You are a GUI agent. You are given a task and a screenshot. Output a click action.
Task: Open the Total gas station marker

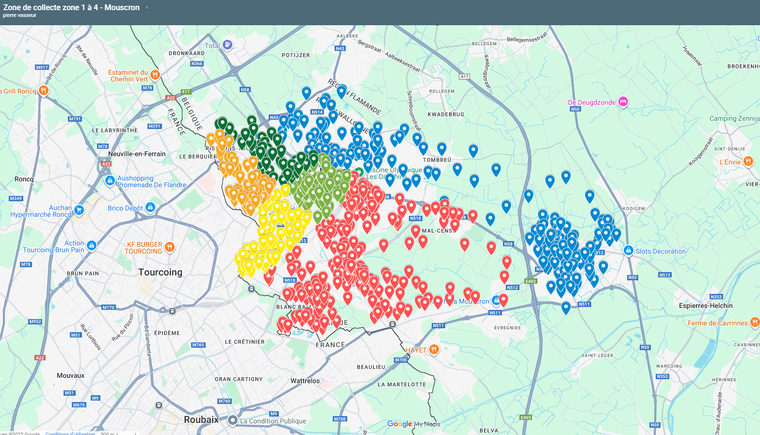point(227,45)
